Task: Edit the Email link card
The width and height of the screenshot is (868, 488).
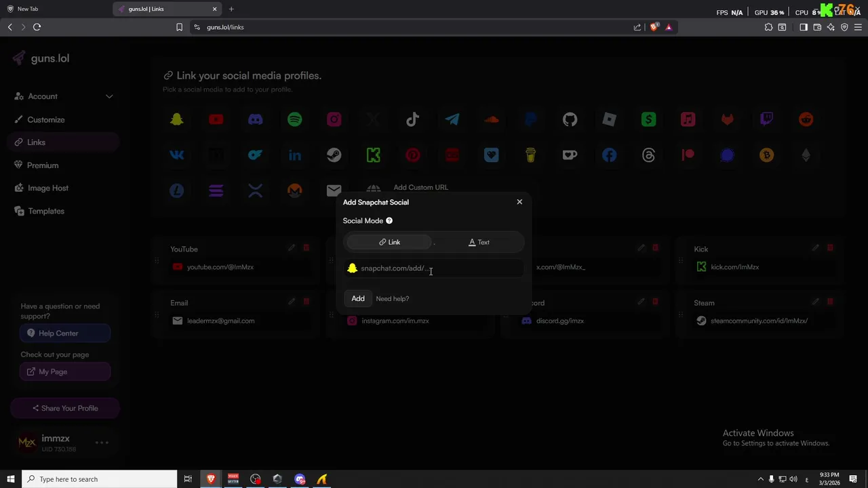Action: click(x=292, y=302)
